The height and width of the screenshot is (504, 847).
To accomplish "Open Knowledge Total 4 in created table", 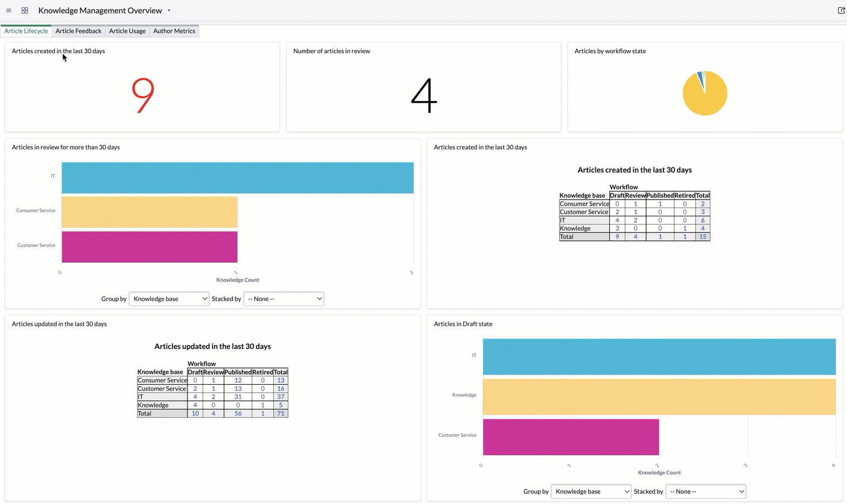I will [x=702, y=229].
